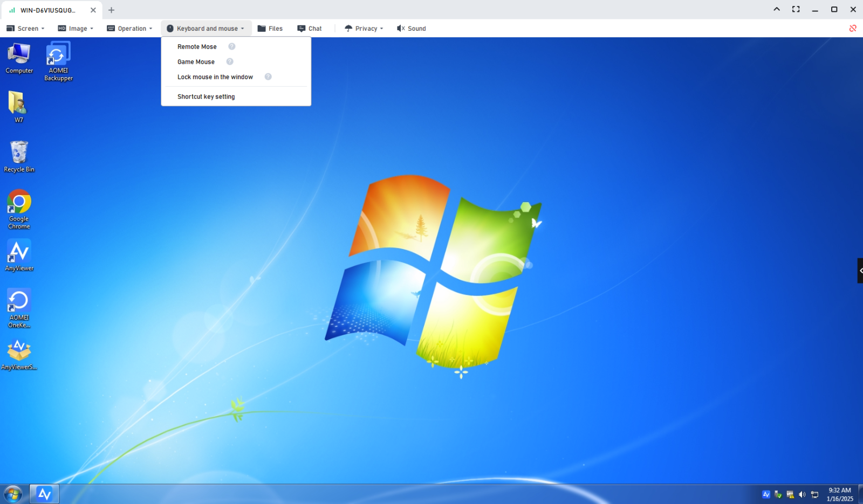The width and height of the screenshot is (863, 504).
Task: Select the AnyViewer desktop icon
Action: coord(19,256)
